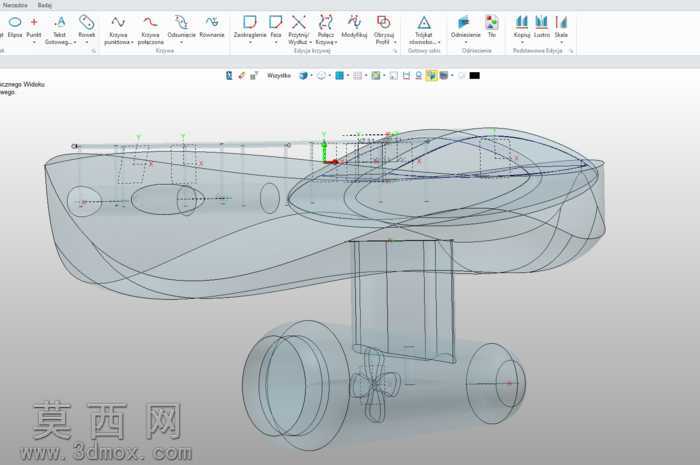The height and width of the screenshot is (465, 700).
Task: Expand the Skala dropdown arrow
Action: [561, 42]
